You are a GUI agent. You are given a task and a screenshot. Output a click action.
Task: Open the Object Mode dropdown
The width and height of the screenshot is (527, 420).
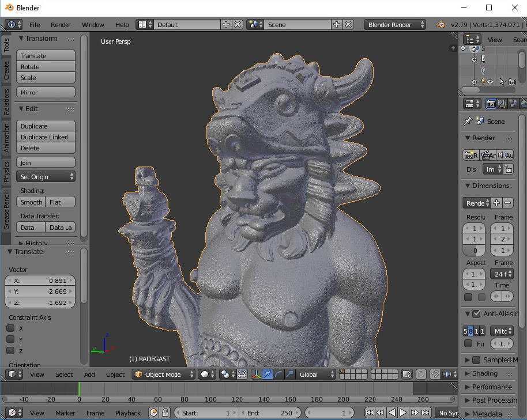coord(164,374)
